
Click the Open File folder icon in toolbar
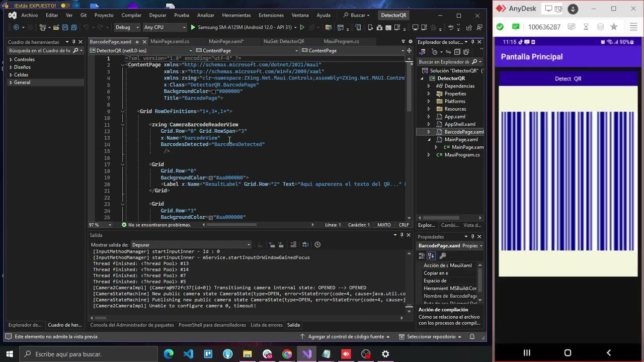click(x=56, y=27)
